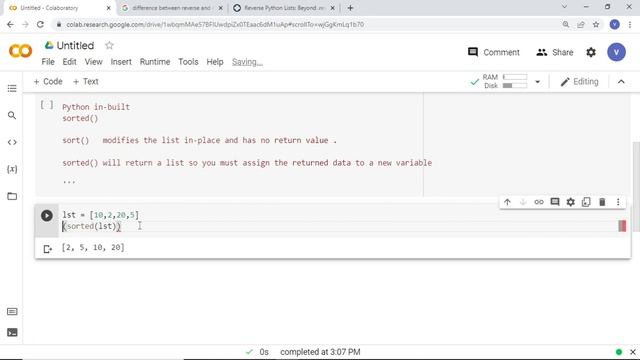Open the cell editor settings gear
Viewport: 640px width, 360px height.
(x=571, y=202)
